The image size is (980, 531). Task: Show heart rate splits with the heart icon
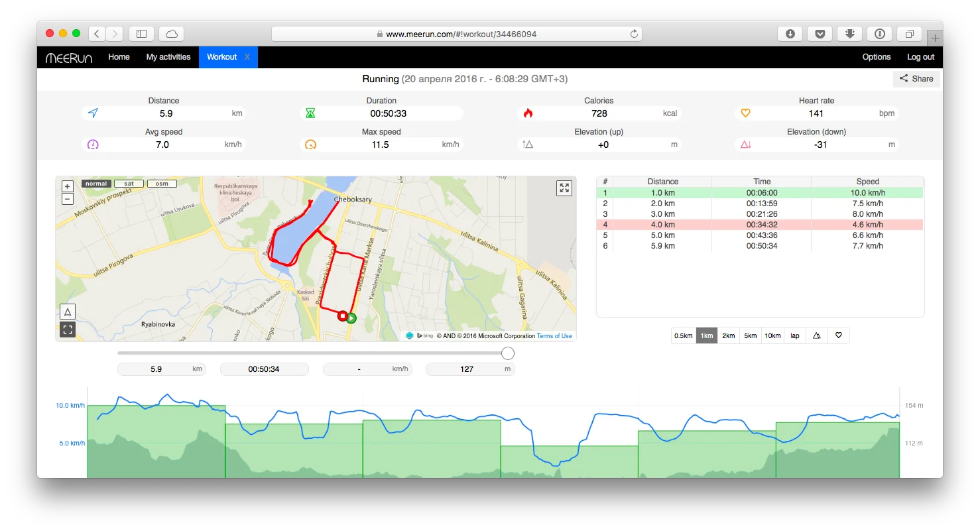point(838,335)
